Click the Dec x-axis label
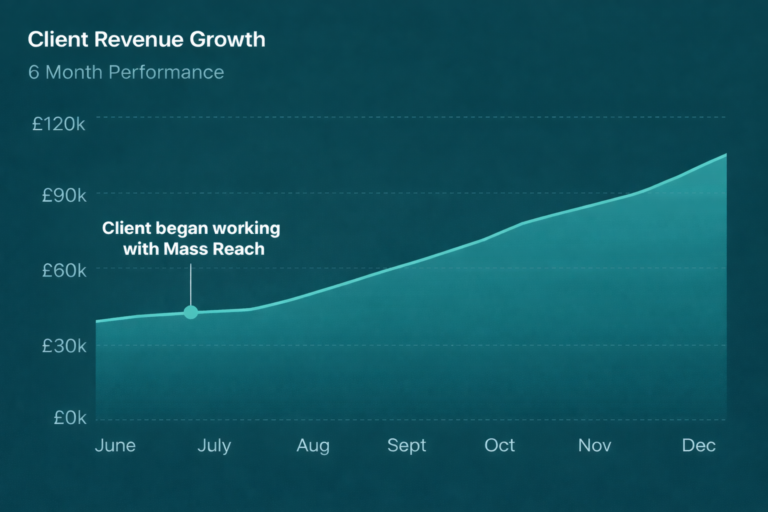Screen dimensions: 768x512 tap(699, 446)
